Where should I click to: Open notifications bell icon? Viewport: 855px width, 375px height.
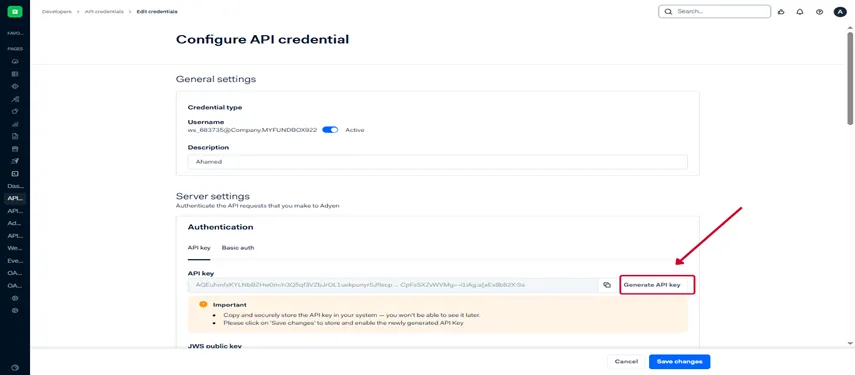pos(800,11)
